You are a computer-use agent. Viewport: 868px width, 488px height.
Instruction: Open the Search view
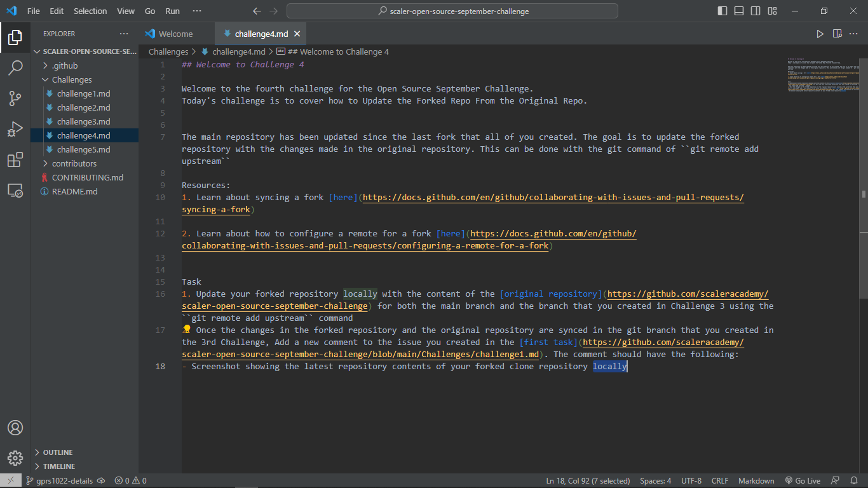(15, 67)
